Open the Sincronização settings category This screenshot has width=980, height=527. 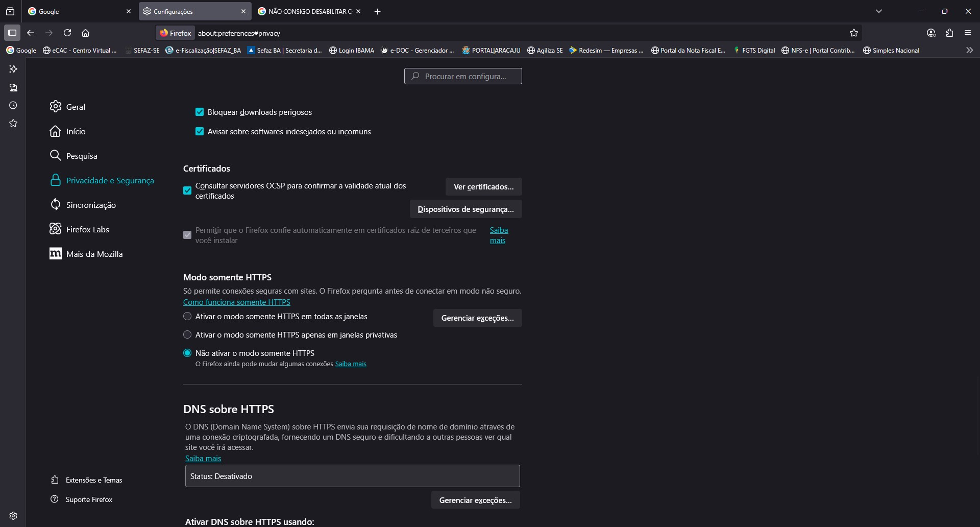coord(91,205)
